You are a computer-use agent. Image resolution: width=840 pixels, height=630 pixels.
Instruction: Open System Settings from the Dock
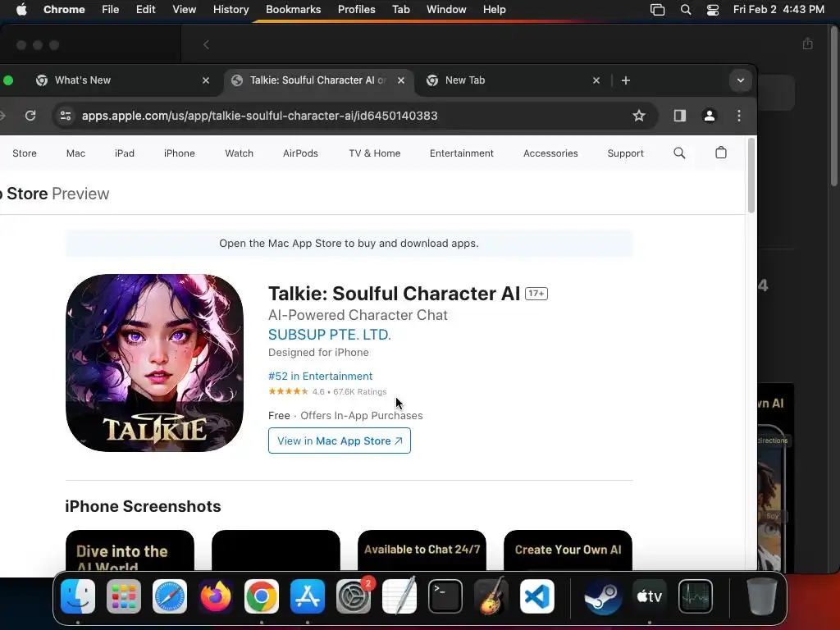coord(354,596)
